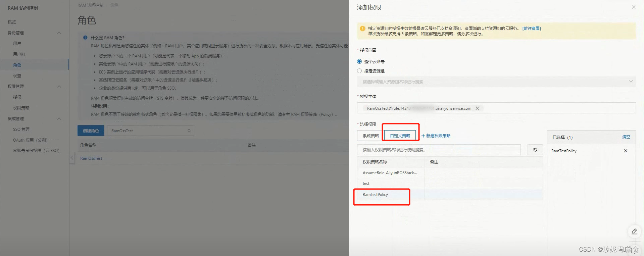Viewport: 644px width, 256px height.
Task: Open SSO 管理 in sidebar
Action: click(21, 129)
